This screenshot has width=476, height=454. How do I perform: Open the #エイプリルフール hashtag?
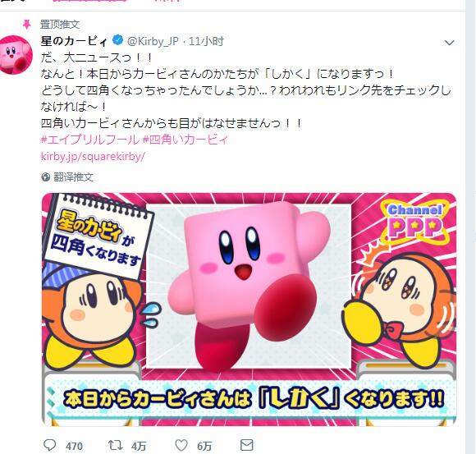(89, 140)
